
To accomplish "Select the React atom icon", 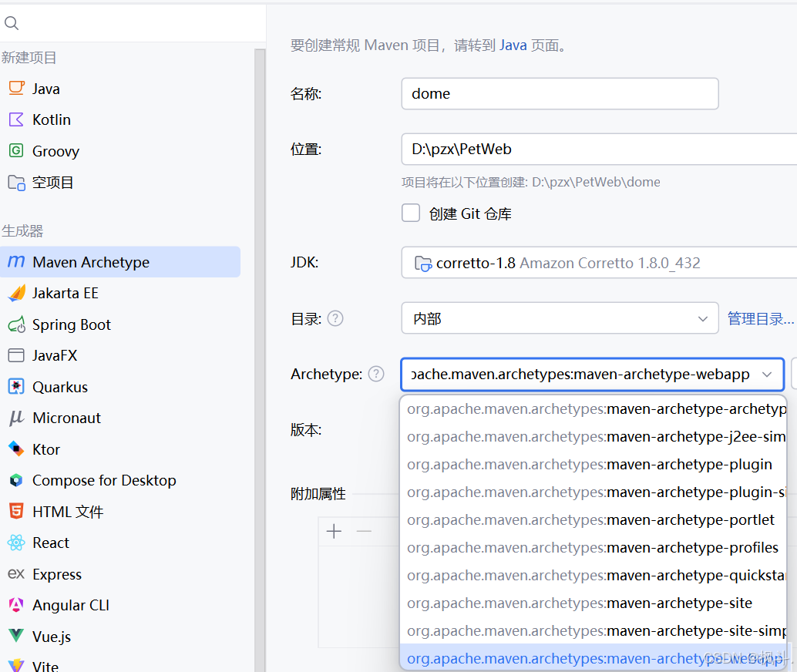I will [x=16, y=543].
